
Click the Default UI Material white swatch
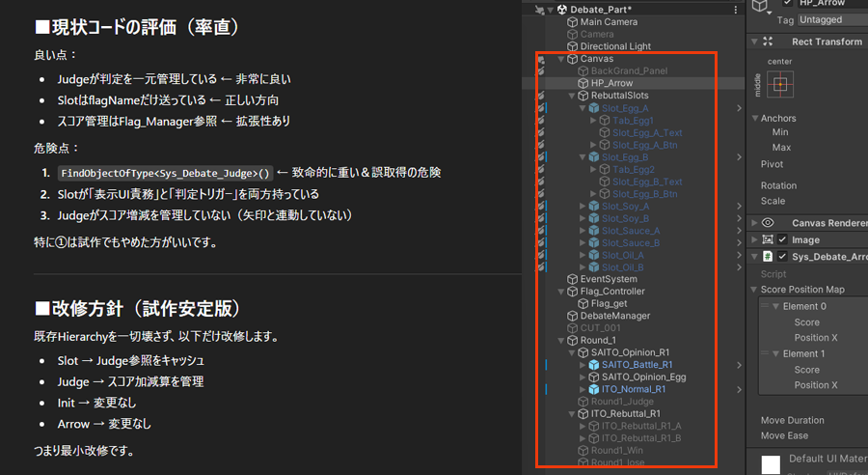point(770,464)
